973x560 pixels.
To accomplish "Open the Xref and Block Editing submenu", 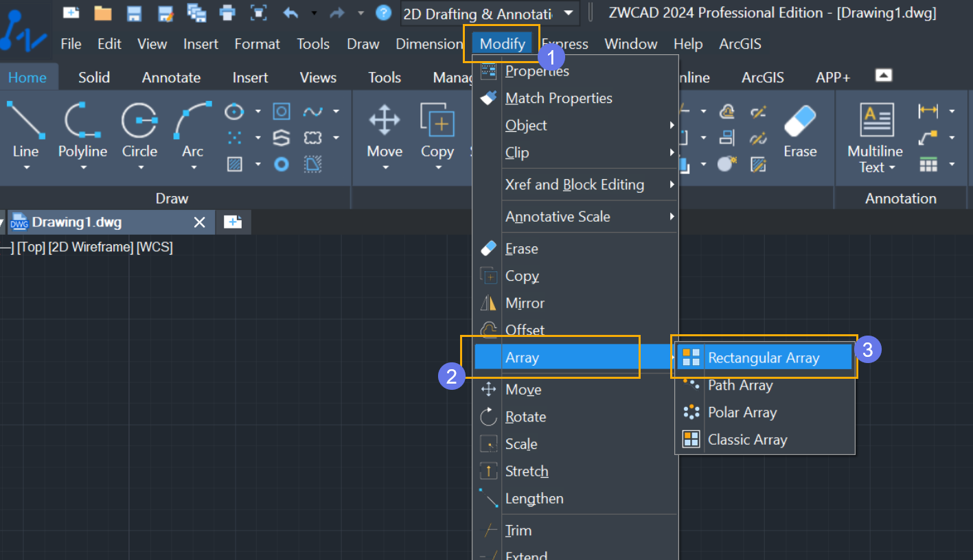I will (575, 185).
